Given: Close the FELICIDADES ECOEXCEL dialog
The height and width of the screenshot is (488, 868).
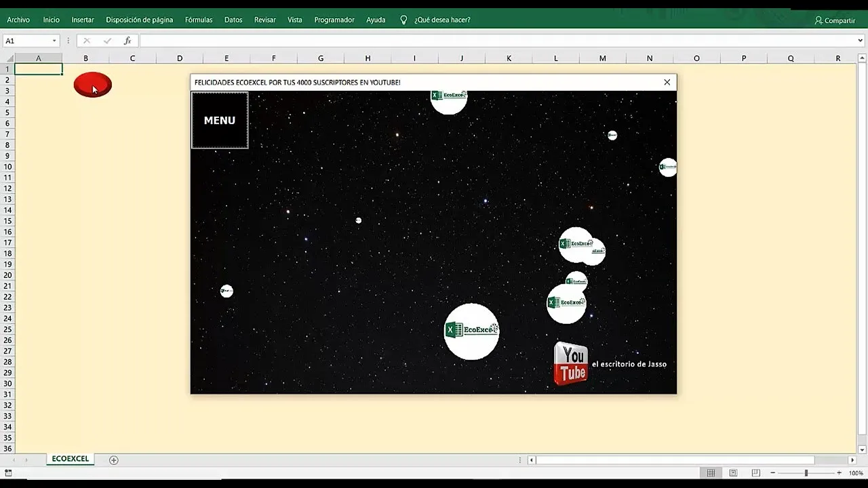Looking at the screenshot, I should (x=667, y=82).
